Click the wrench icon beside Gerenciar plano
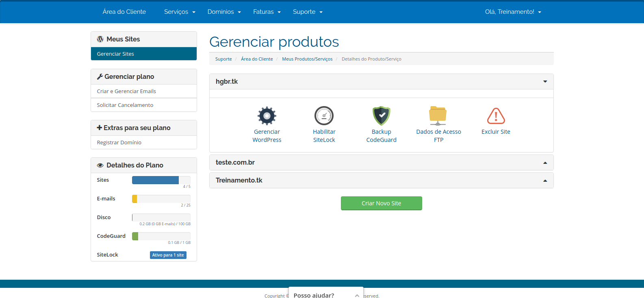This screenshot has width=644, height=298. pyautogui.click(x=100, y=76)
